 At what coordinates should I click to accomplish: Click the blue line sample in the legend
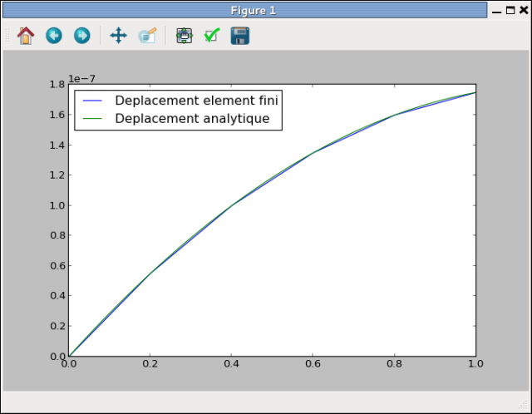[x=92, y=101]
